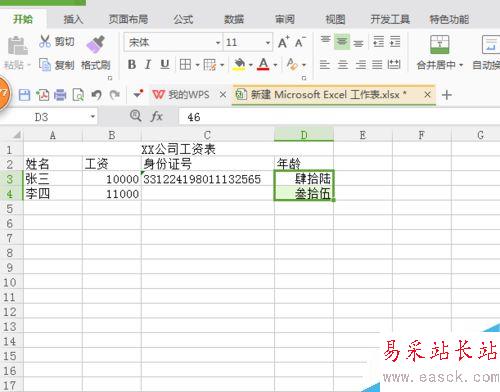This screenshot has height=392, width=500.
Task: Add a new document tab with plus
Action: pyautogui.click(x=447, y=95)
